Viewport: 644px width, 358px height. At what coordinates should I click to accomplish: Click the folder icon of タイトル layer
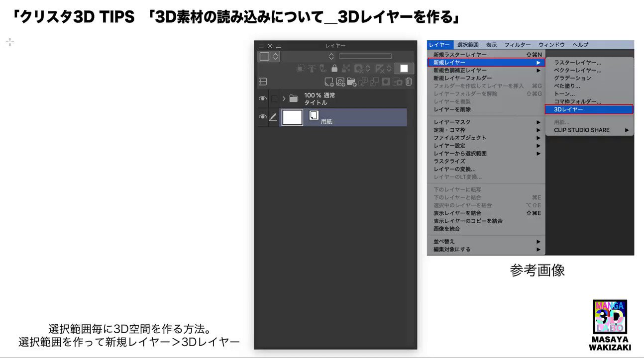point(294,98)
